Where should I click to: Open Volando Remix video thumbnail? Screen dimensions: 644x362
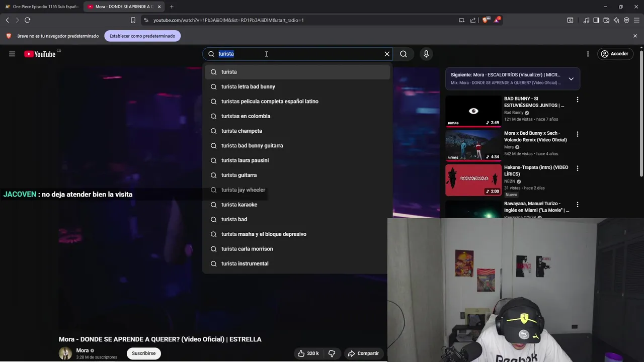[x=473, y=145]
